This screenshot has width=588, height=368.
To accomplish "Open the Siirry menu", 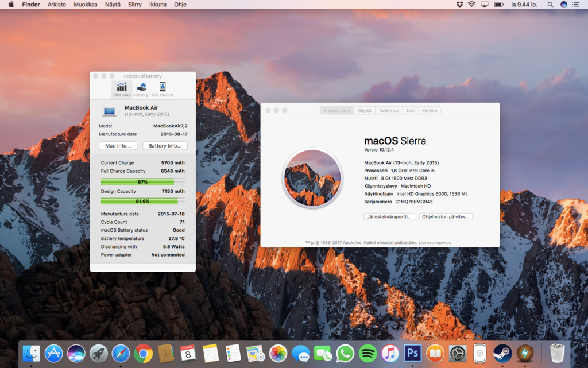I will point(134,5).
